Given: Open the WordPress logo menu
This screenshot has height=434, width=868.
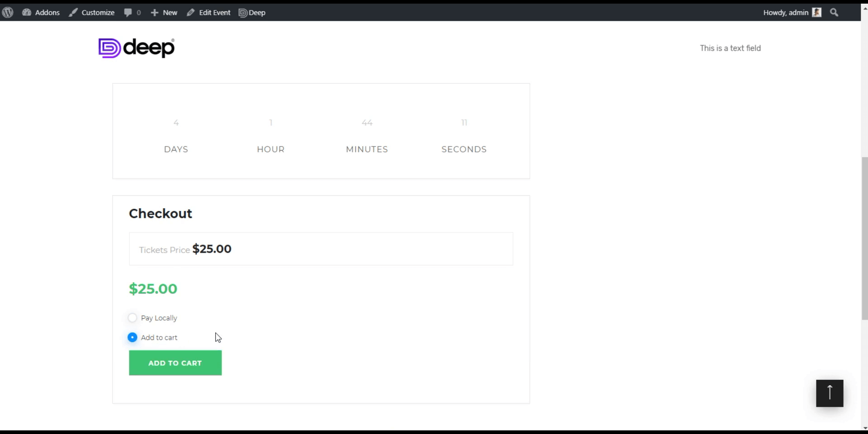Looking at the screenshot, I should (x=8, y=13).
